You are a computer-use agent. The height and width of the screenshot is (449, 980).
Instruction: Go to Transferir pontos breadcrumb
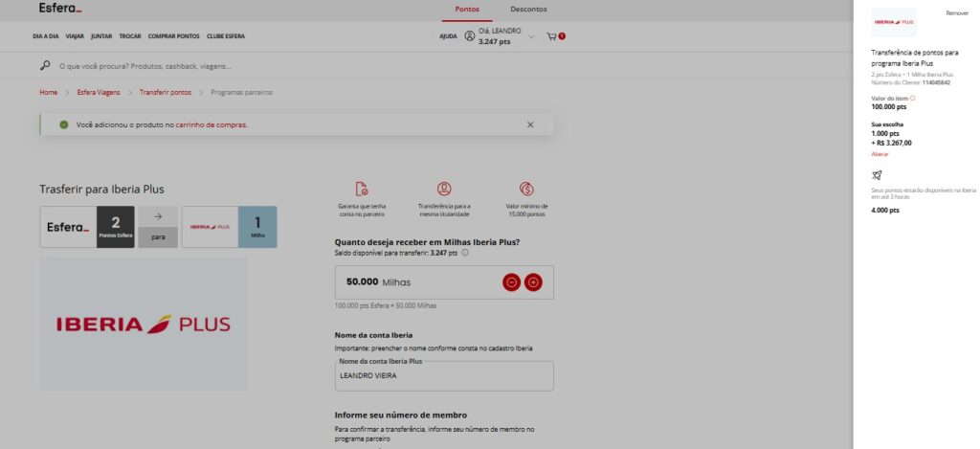166,93
